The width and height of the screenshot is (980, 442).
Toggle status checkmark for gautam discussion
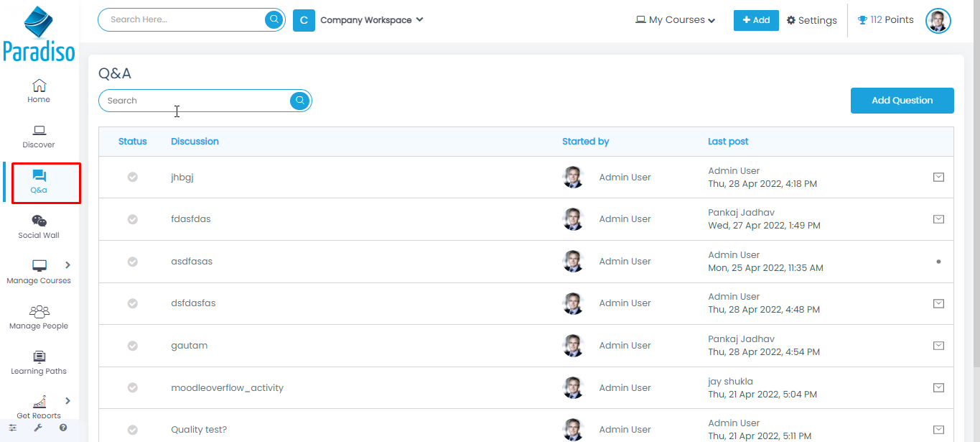click(x=133, y=346)
